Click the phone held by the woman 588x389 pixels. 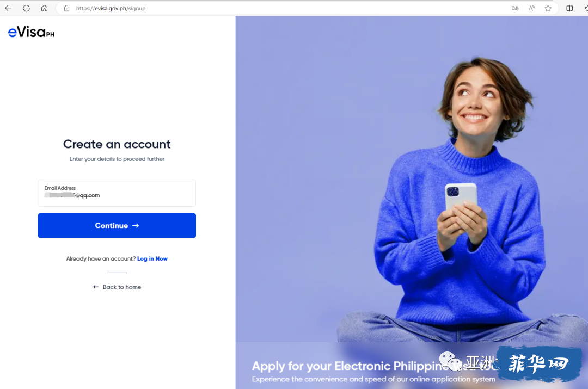(461, 197)
